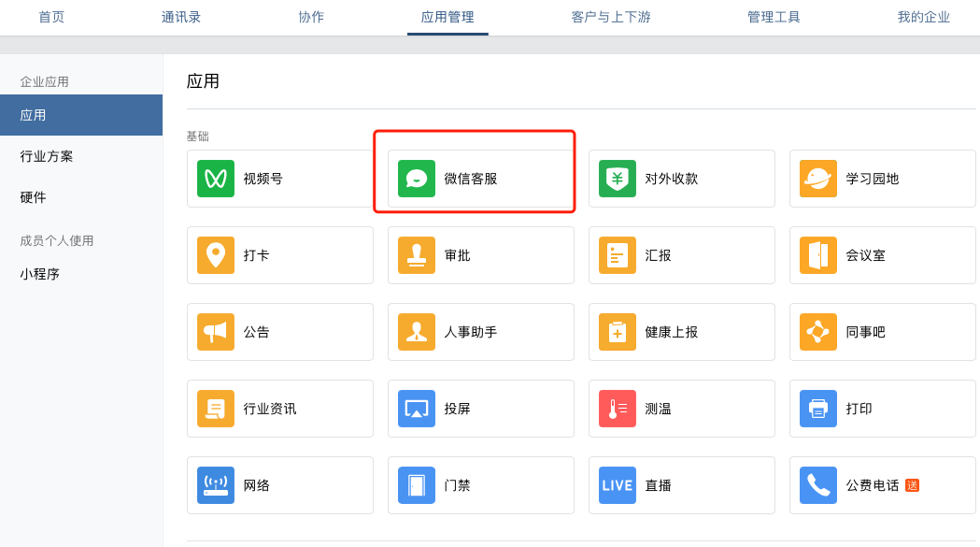Click the 汇报 label text
980x547 pixels.
pos(658,255)
